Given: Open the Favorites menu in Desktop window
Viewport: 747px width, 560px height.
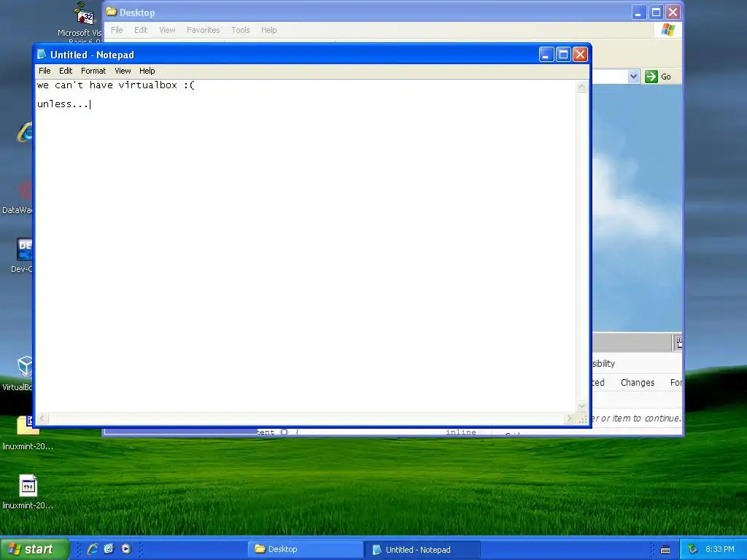Looking at the screenshot, I should (203, 30).
